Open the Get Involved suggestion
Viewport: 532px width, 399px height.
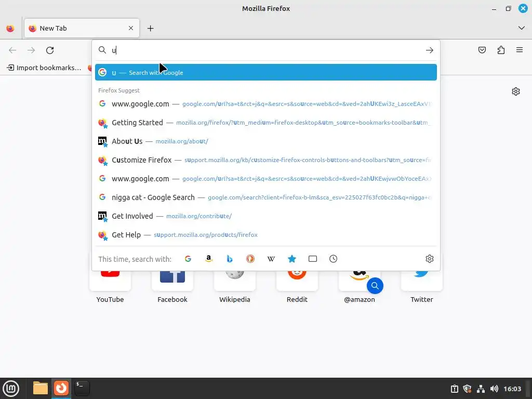click(x=265, y=216)
